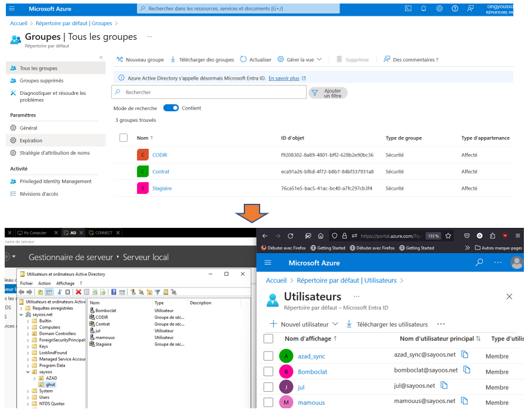Viewport: 528px width, 420px height.
Task: Toggle the Mode de recherche switch
Action: 171,108
